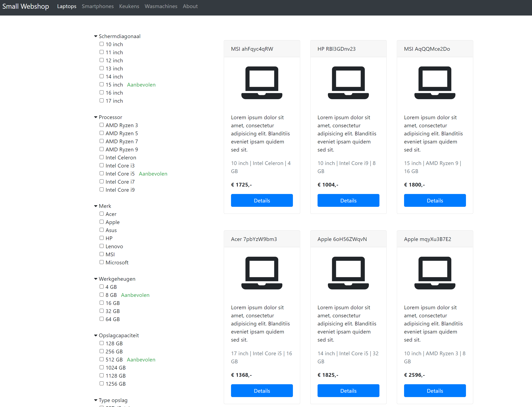Go to the Wasmachines menu page
The width and height of the screenshot is (532, 407).
[x=161, y=6]
